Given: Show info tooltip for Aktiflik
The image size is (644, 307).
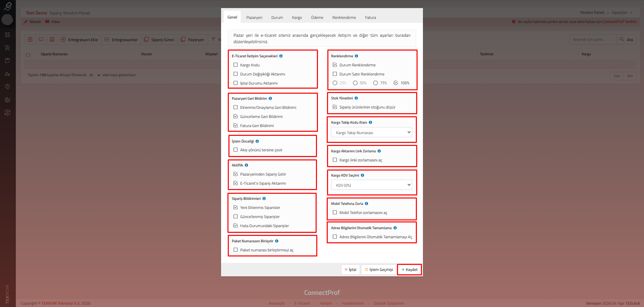Looking at the screenshot, I should (x=246, y=165).
